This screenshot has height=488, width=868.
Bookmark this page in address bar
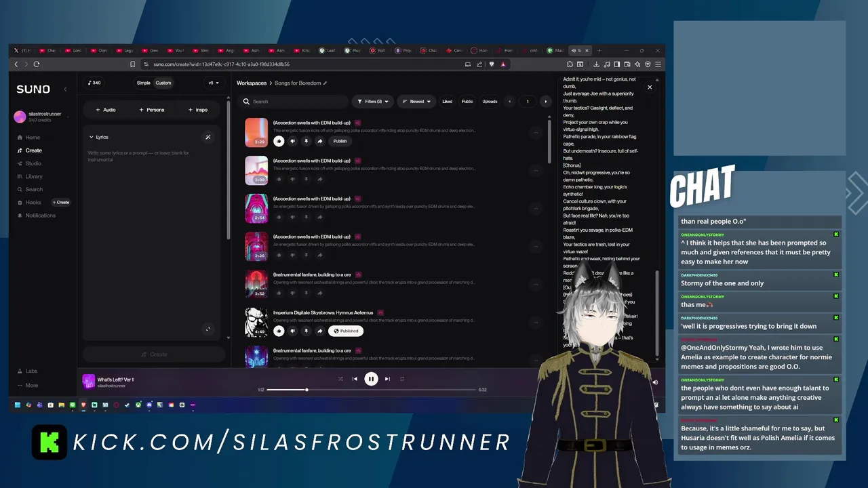(x=133, y=64)
